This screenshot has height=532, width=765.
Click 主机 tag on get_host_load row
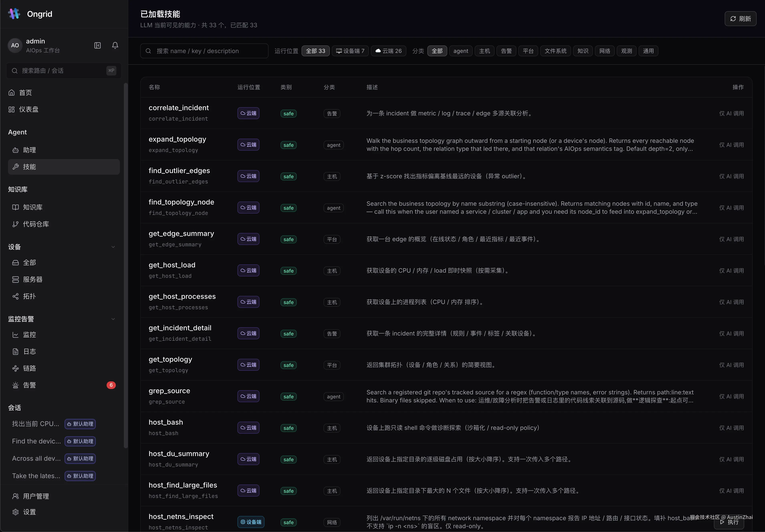coord(332,271)
